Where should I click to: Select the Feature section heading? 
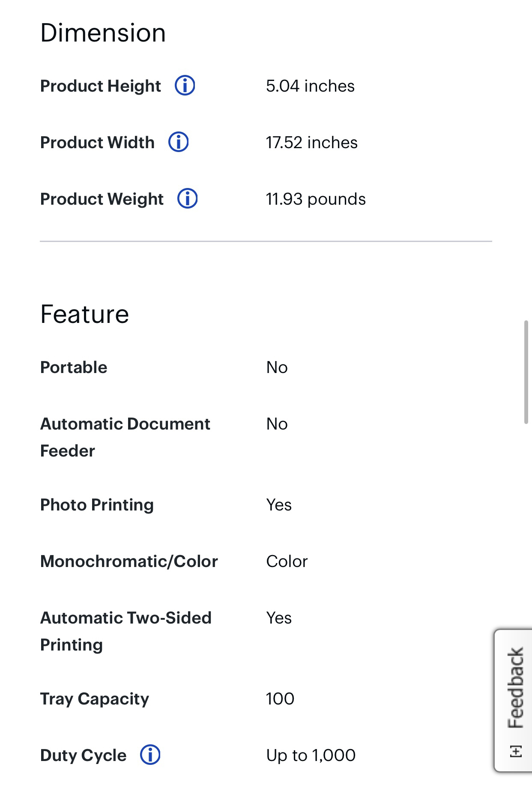(84, 314)
